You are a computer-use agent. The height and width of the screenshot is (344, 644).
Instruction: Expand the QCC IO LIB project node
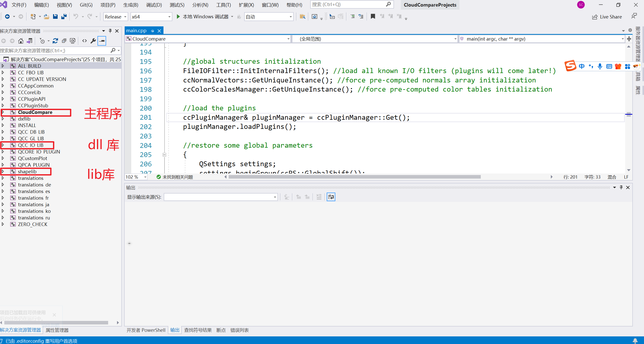(x=3, y=145)
